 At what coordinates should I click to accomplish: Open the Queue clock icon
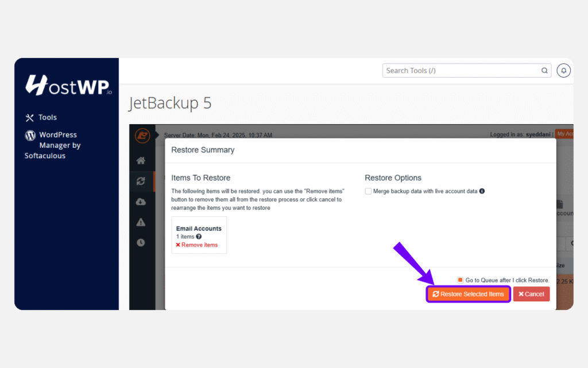click(141, 243)
